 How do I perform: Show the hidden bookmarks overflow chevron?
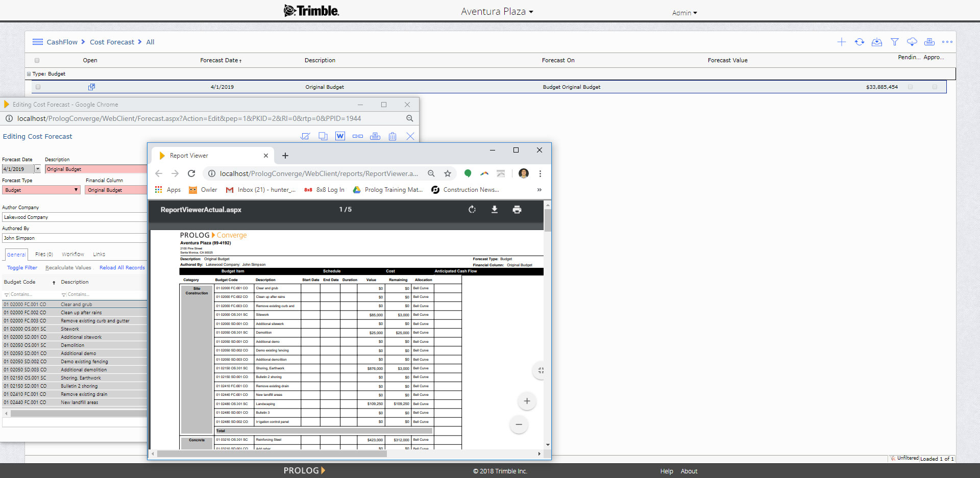[540, 190]
